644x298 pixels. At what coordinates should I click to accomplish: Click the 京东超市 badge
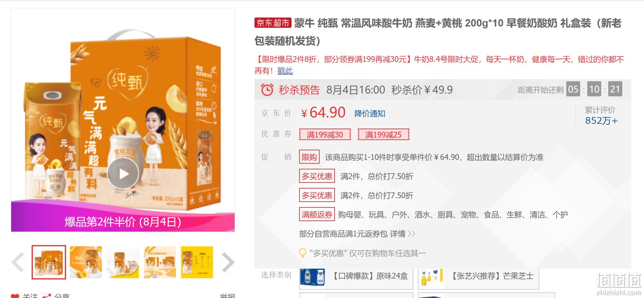pyautogui.click(x=273, y=23)
